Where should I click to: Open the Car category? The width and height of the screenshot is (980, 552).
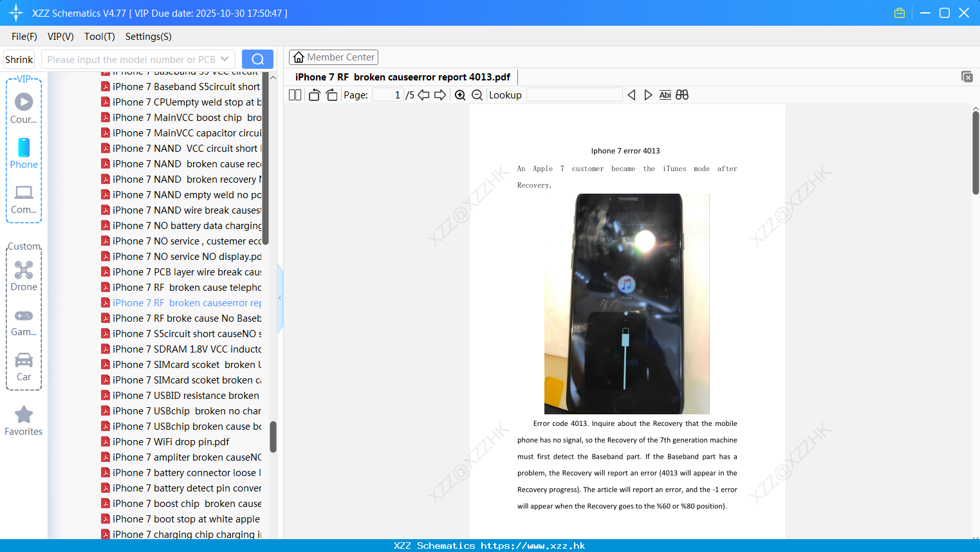point(24,367)
